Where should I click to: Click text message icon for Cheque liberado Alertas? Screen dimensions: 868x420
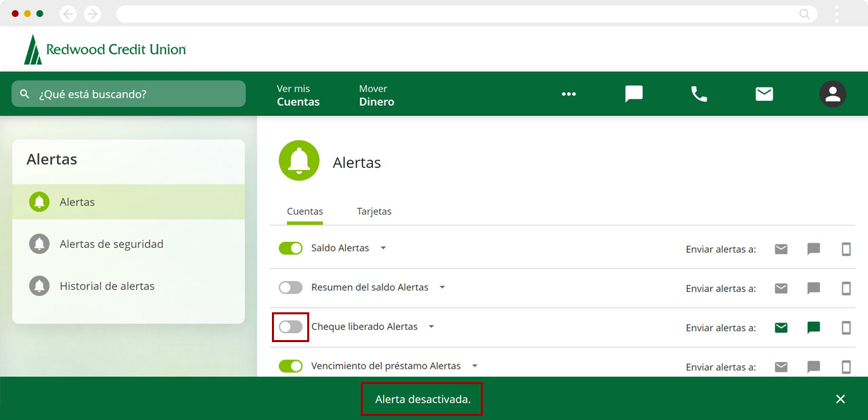[x=814, y=328]
